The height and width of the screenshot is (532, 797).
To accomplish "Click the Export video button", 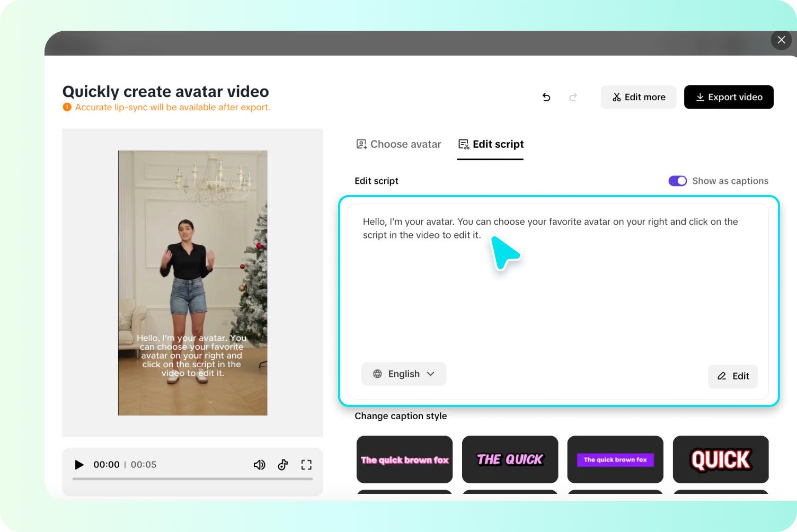I will pos(729,97).
